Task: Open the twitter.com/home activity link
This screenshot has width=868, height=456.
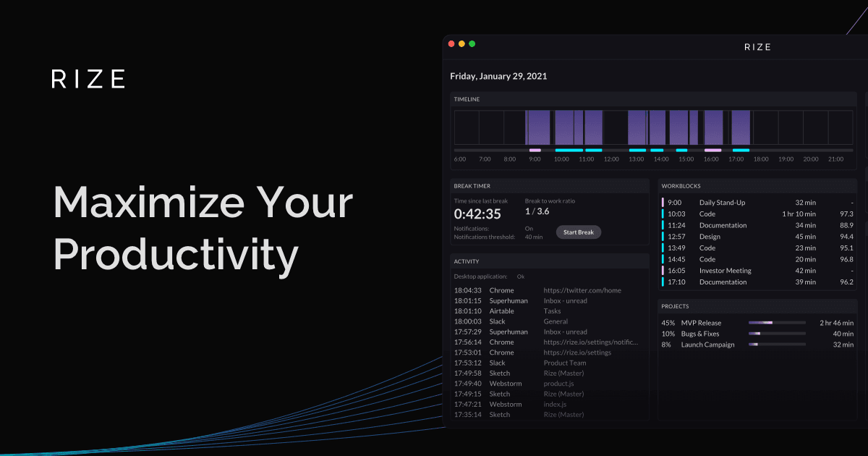Action: coord(582,290)
